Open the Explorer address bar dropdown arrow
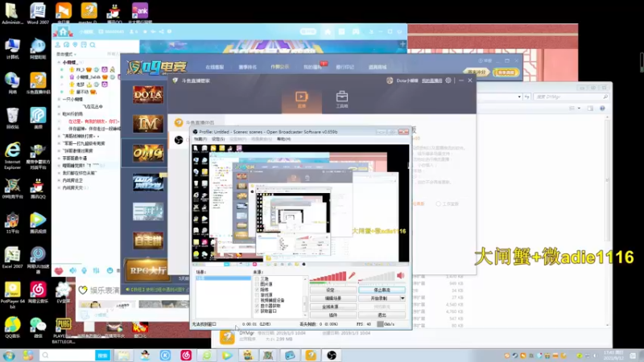The height and width of the screenshot is (362, 644). pos(519,97)
